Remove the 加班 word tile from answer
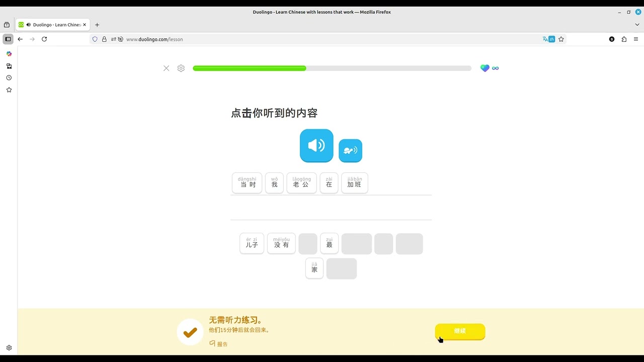The image size is (644, 362). [355, 183]
